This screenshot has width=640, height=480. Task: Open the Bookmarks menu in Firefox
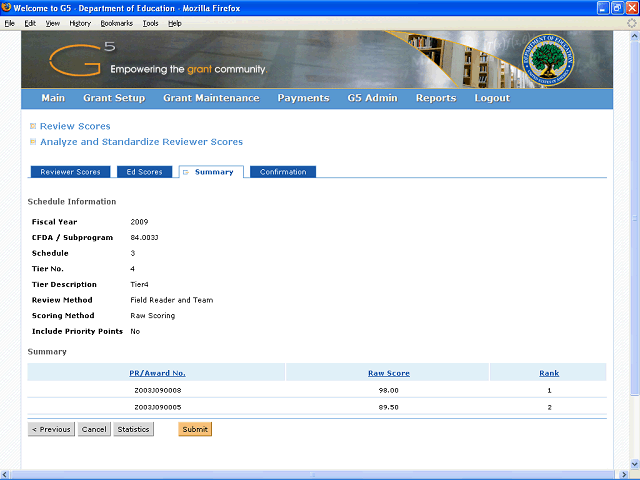[x=116, y=22]
